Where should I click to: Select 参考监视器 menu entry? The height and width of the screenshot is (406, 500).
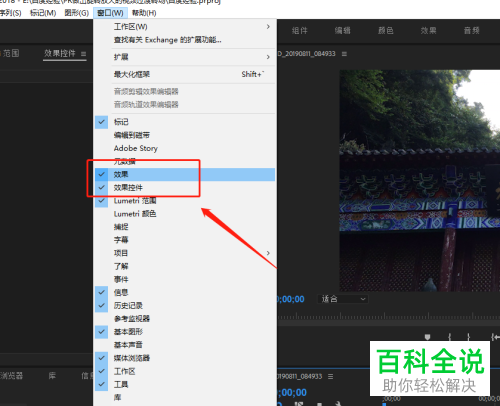click(185, 319)
